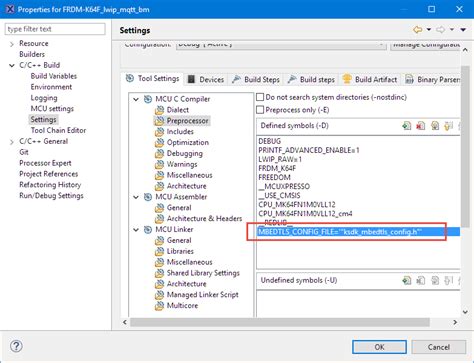Switch to the Binary Parsers tab
The image size is (474, 363).
(432, 79)
